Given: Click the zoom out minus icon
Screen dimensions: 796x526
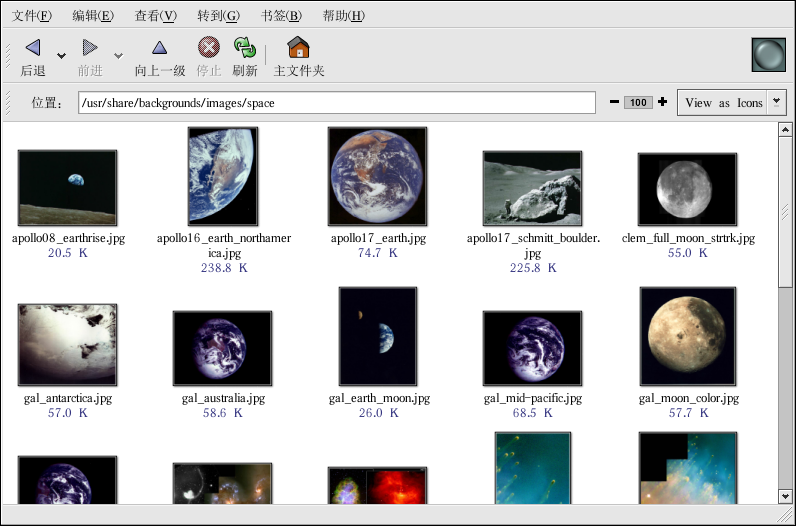Looking at the screenshot, I should (614, 102).
